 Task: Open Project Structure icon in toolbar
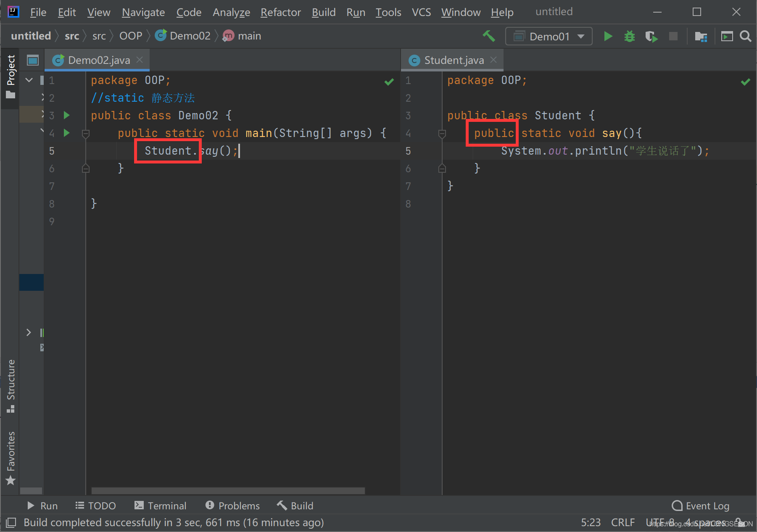coord(701,37)
